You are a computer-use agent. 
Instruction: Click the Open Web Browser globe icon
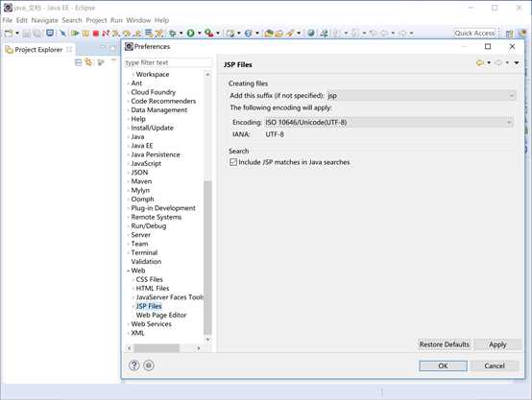(311, 34)
